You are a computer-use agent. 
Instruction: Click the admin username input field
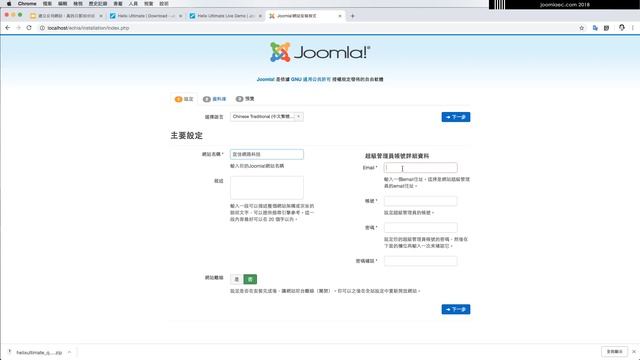pos(420,201)
